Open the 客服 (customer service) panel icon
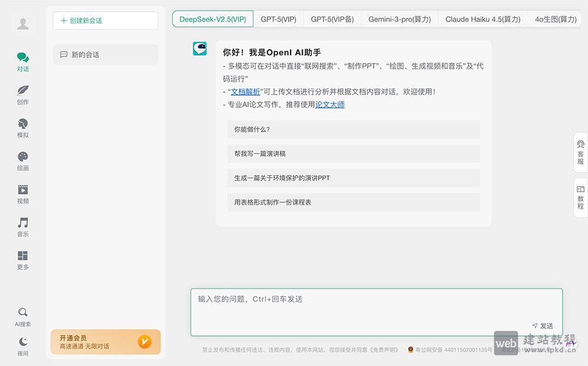 (580, 153)
